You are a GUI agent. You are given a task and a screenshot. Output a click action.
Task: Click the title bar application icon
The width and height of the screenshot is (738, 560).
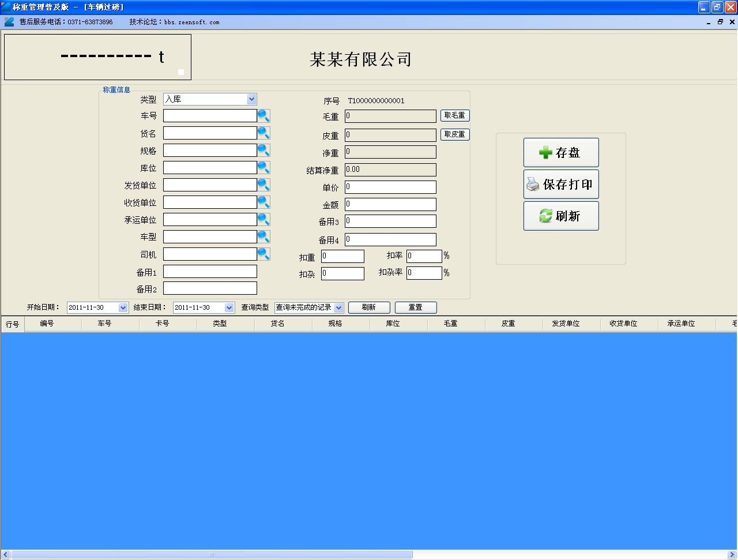pyautogui.click(x=6, y=7)
